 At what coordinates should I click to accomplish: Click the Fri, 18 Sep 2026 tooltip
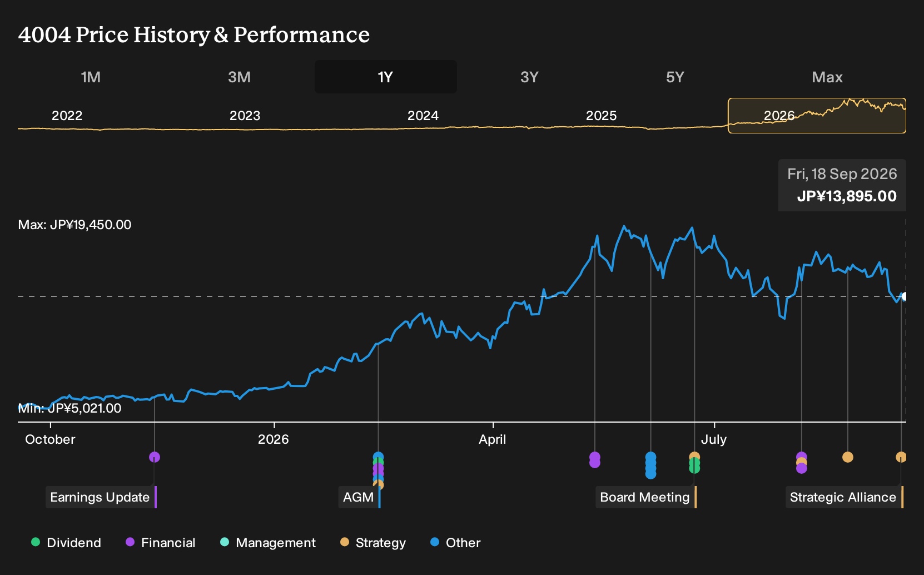(x=842, y=185)
